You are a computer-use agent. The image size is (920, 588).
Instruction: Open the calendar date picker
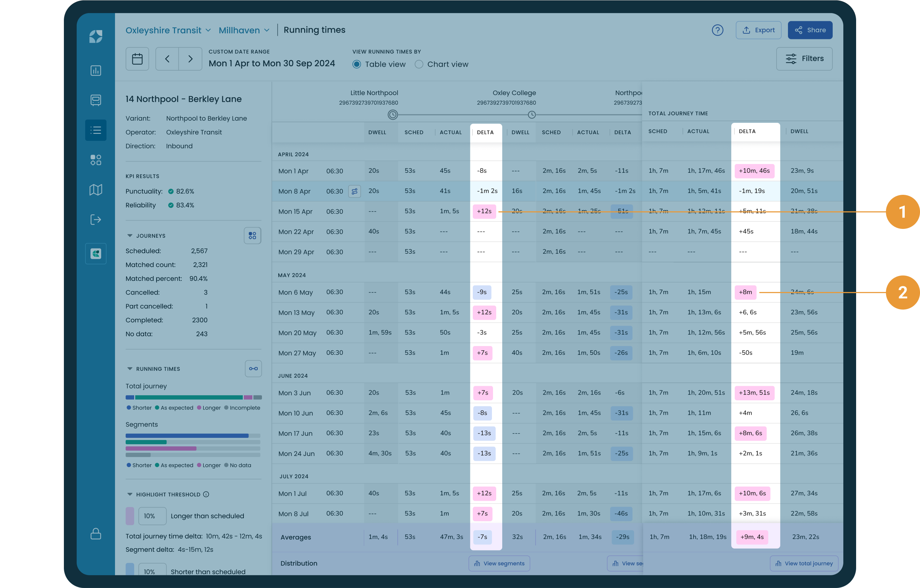137,59
